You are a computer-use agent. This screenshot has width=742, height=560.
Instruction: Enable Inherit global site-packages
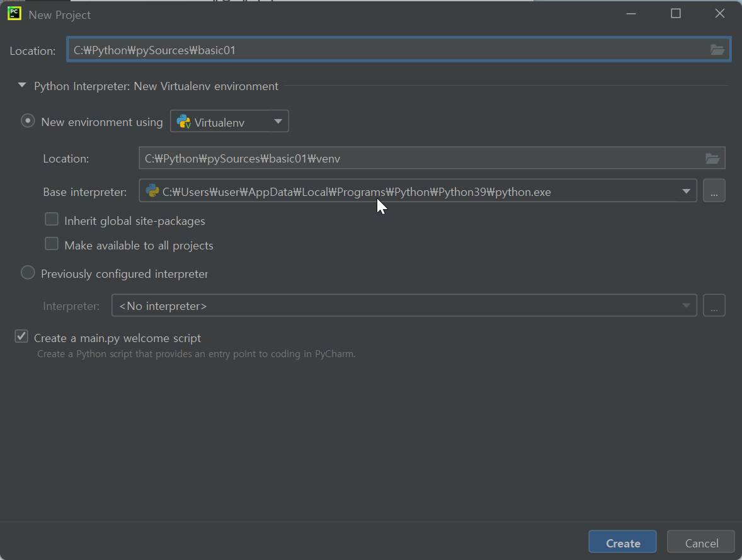(52, 219)
